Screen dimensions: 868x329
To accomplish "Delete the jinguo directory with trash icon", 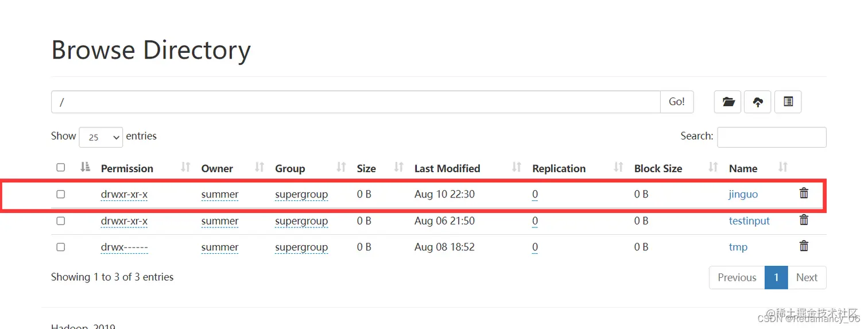I will coord(804,193).
